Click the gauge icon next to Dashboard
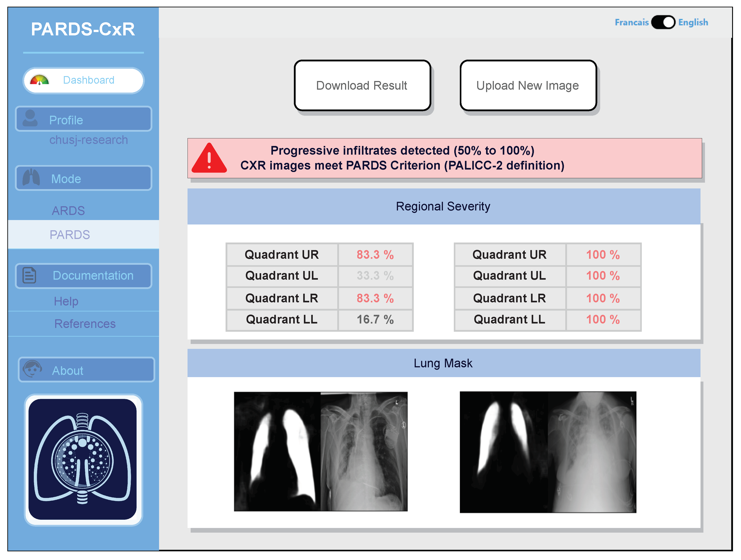741x560 pixels. pos(40,80)
